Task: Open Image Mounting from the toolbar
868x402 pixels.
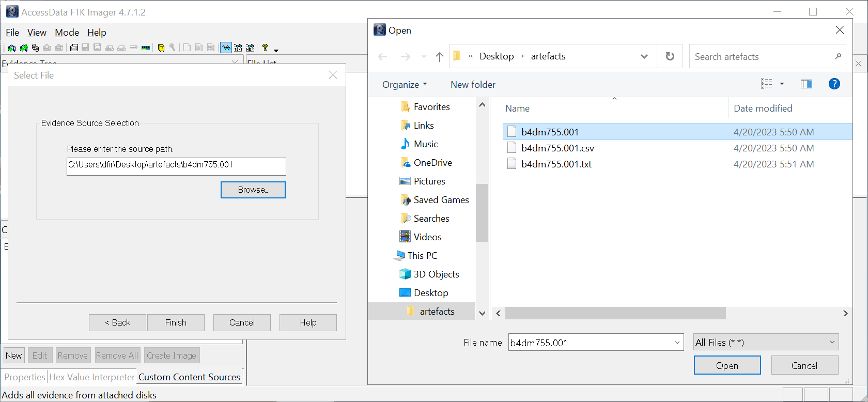Action: (35, 48)
